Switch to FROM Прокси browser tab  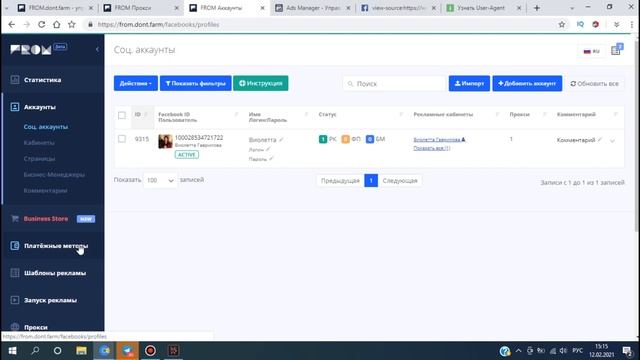click(x=141, y=8)
